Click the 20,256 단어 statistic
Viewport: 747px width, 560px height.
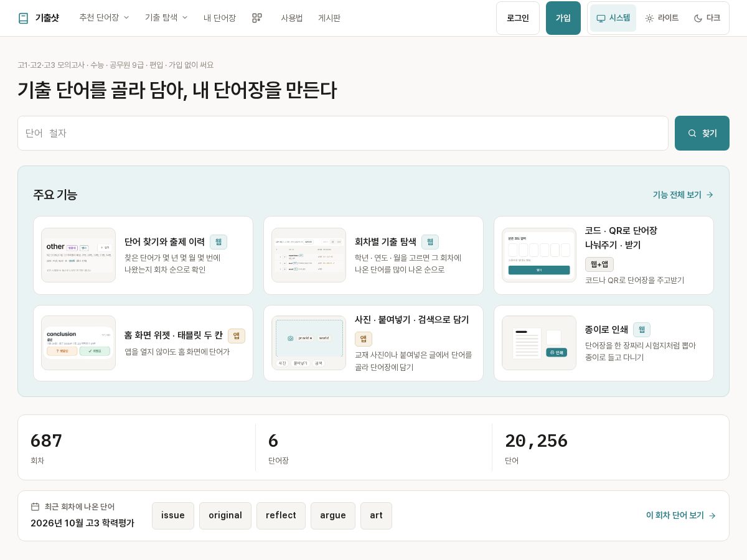pyautogui.click(x=610, y=447)
